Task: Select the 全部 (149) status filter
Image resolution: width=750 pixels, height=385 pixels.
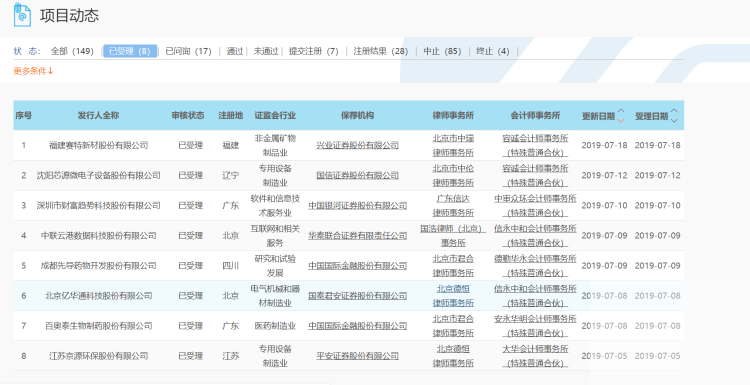Action: coord(72,51)
